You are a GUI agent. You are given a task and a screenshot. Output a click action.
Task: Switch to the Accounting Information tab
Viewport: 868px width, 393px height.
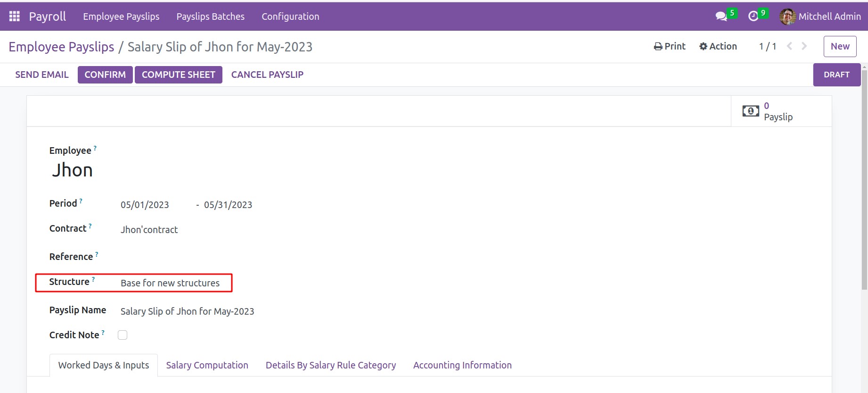(x=462, y=365)
